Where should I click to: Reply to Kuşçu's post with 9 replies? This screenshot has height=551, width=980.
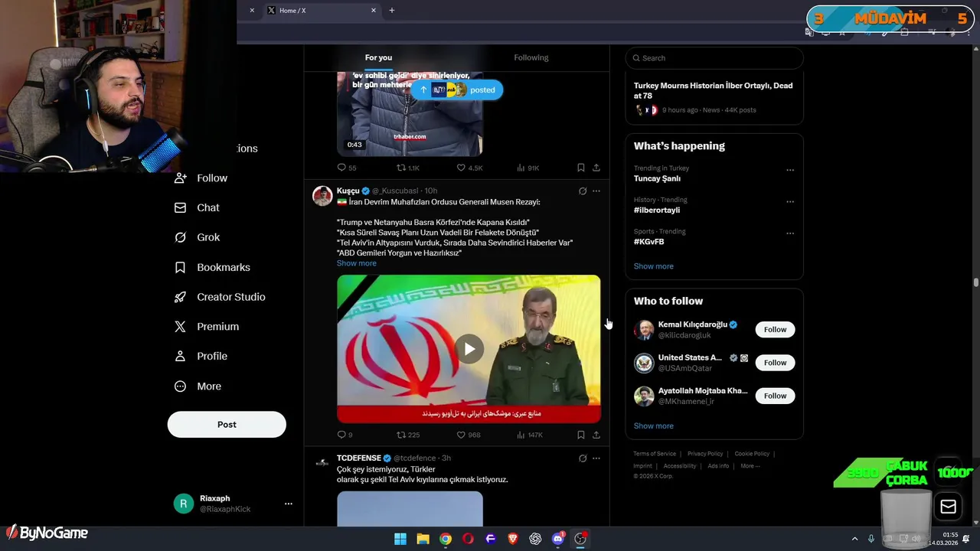pos(345,435)
